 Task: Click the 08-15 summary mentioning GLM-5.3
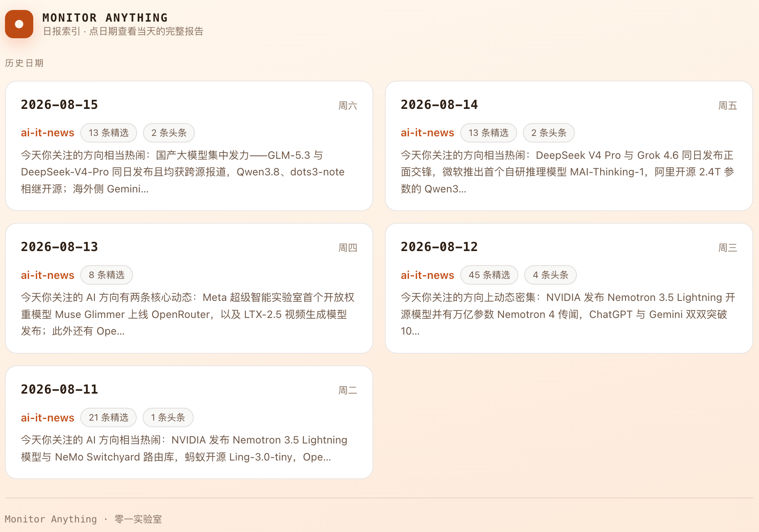click(183, 172)
